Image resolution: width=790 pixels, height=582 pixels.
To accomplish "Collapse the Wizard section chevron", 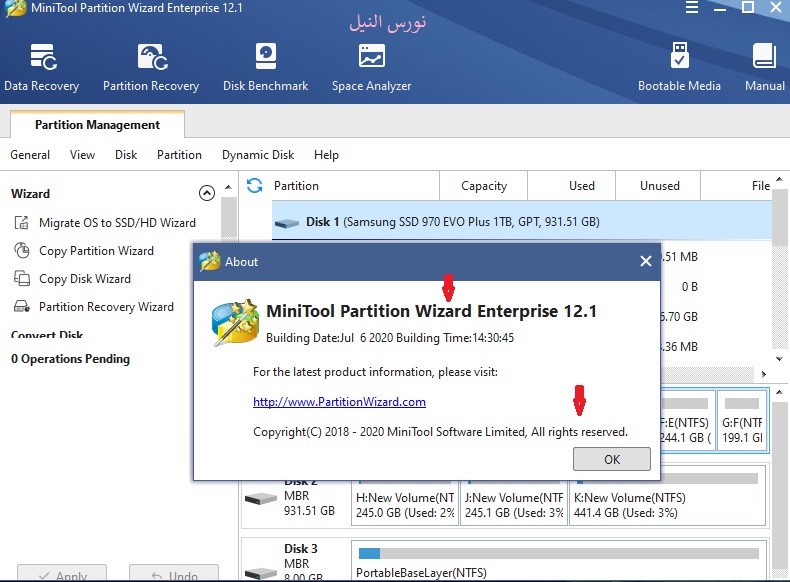I will [207, 194].
